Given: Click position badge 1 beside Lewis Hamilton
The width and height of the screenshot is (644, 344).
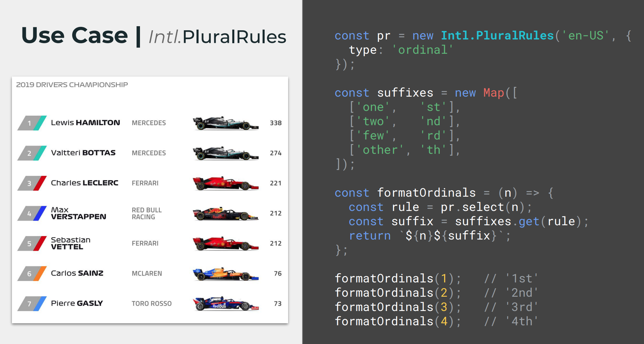Looking at the screenshot, I should click(32, 123).
